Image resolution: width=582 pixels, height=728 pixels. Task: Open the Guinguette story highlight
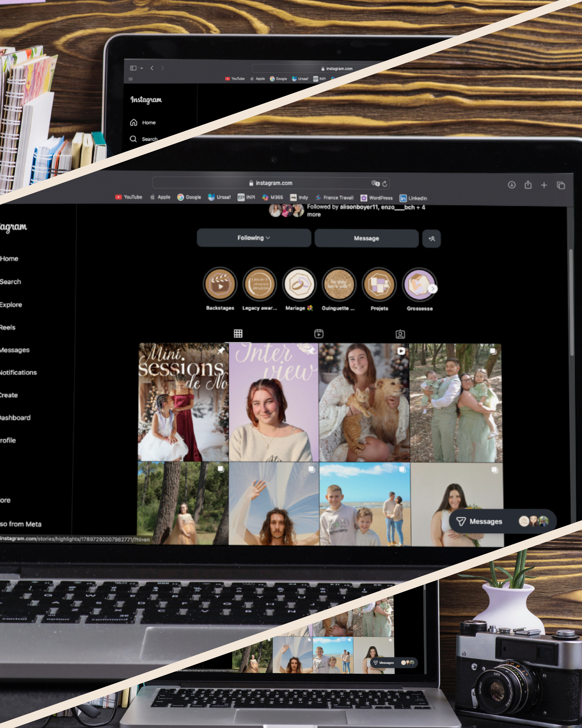pyautogui.click(x=339, y=284)
